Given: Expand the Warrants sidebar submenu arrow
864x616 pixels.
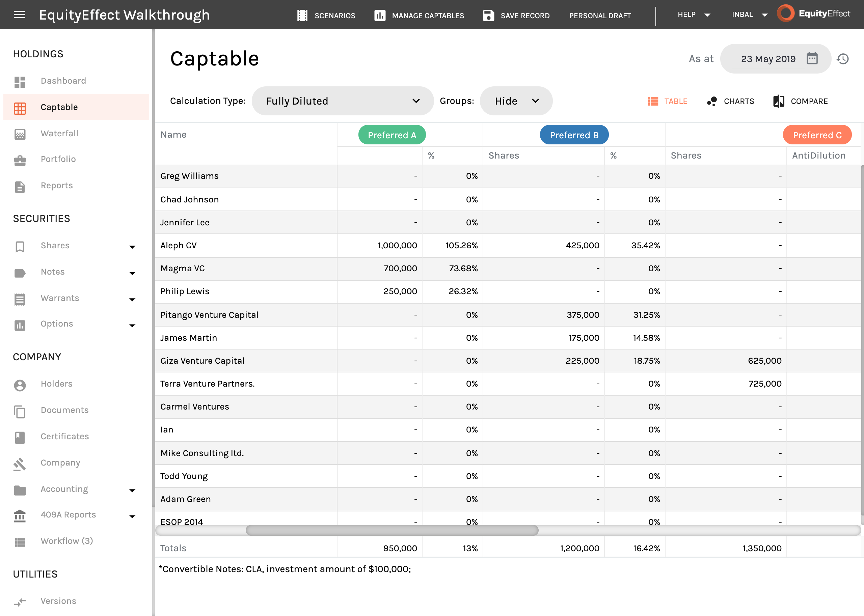Looking at the screenshot, I should [x=132, y=299].
